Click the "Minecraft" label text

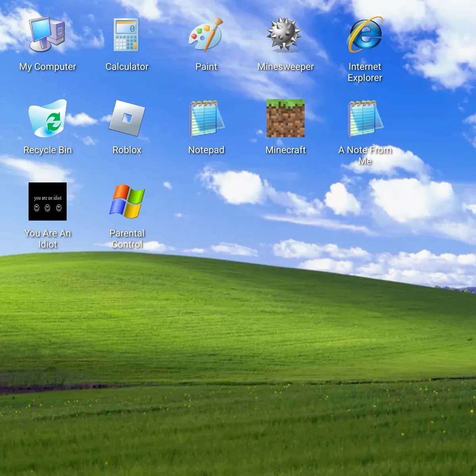pos(286,150)
